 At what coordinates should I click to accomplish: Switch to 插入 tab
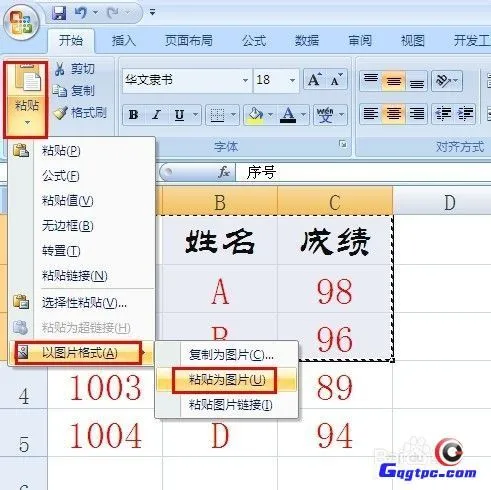(x=124, y=41)
